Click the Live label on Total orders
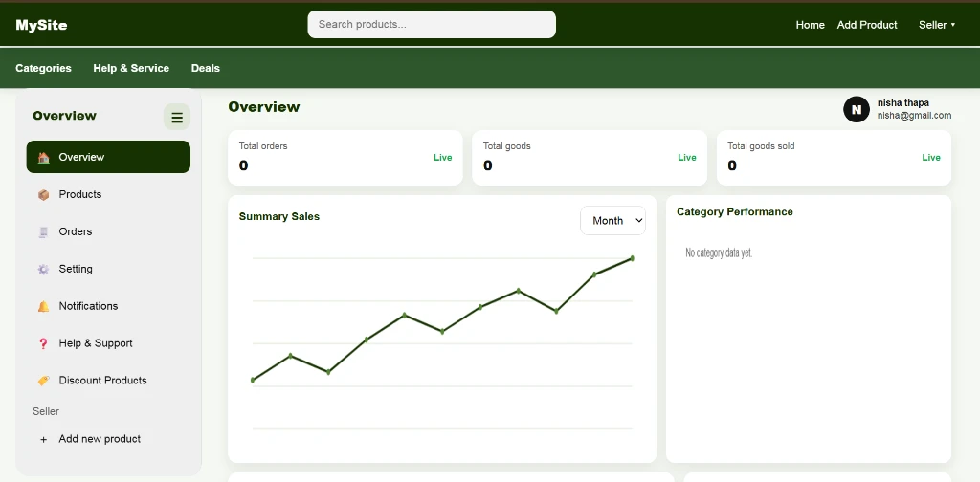The height and width of the screenshot is (482, 980). pyautogui.click(x=442, y=158)
